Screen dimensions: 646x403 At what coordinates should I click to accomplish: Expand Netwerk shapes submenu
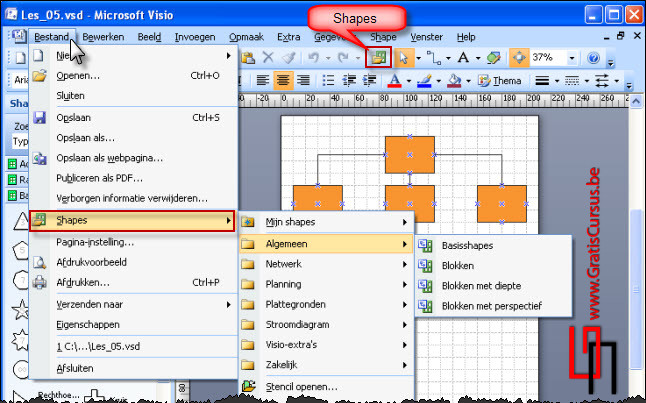tap(326, 264)
